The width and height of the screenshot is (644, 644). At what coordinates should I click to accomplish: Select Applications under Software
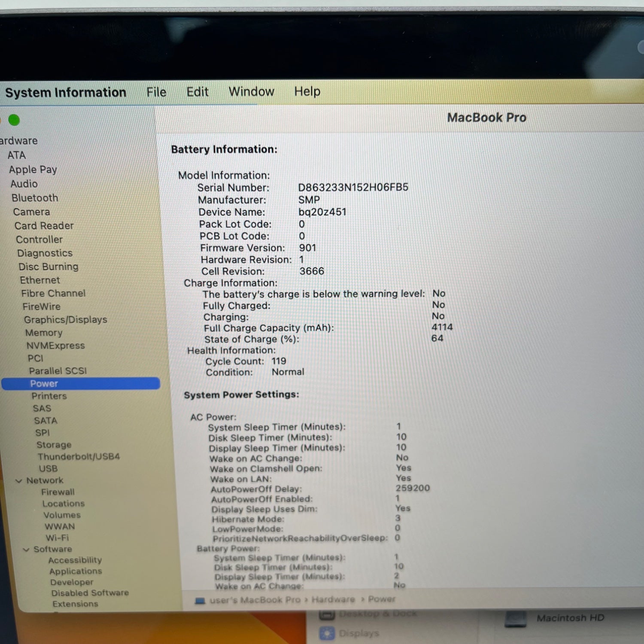click(76, 571)
